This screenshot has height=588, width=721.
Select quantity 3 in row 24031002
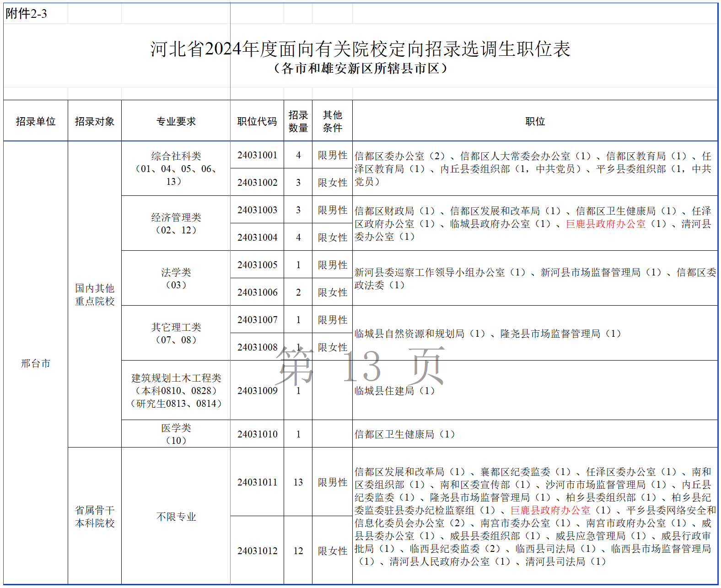pos(298,183)
